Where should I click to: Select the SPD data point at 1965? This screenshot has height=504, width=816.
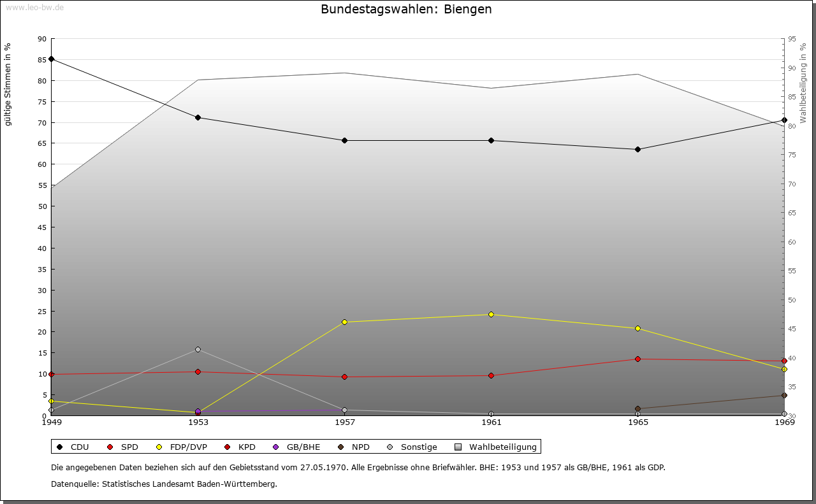[x=637, y=359]
